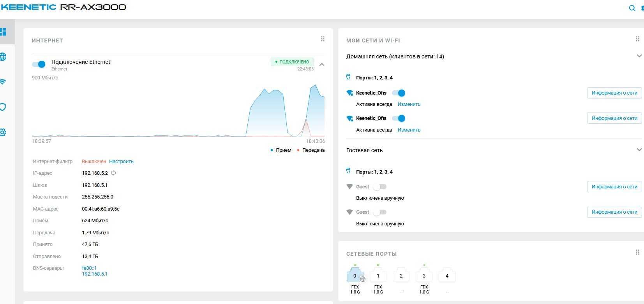Screen dimensions: 644x304
Task: Click the Выключен internet filter status
Action: (x=94, y=162)
